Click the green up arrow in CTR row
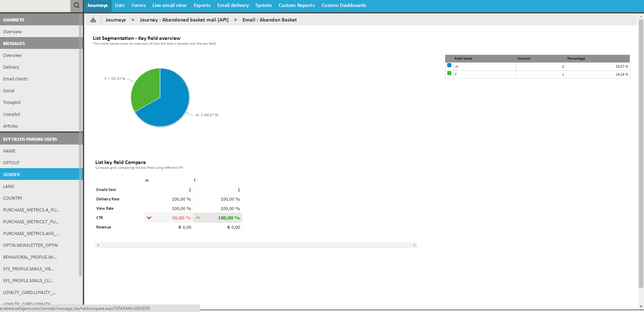The height and width of the screenshot is (312, 644). 198,218
